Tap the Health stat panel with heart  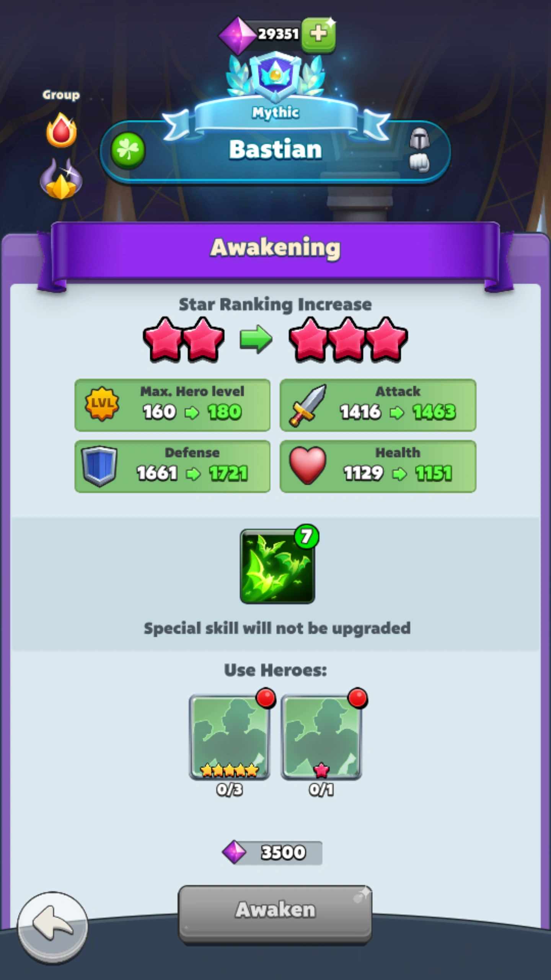(378, 466)
